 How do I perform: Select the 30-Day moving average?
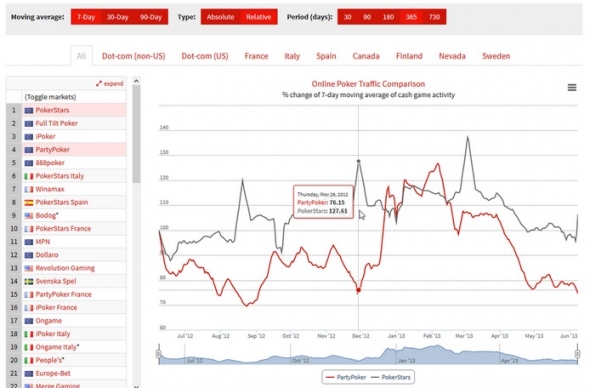pyautogui.click(x=117, y=17)
